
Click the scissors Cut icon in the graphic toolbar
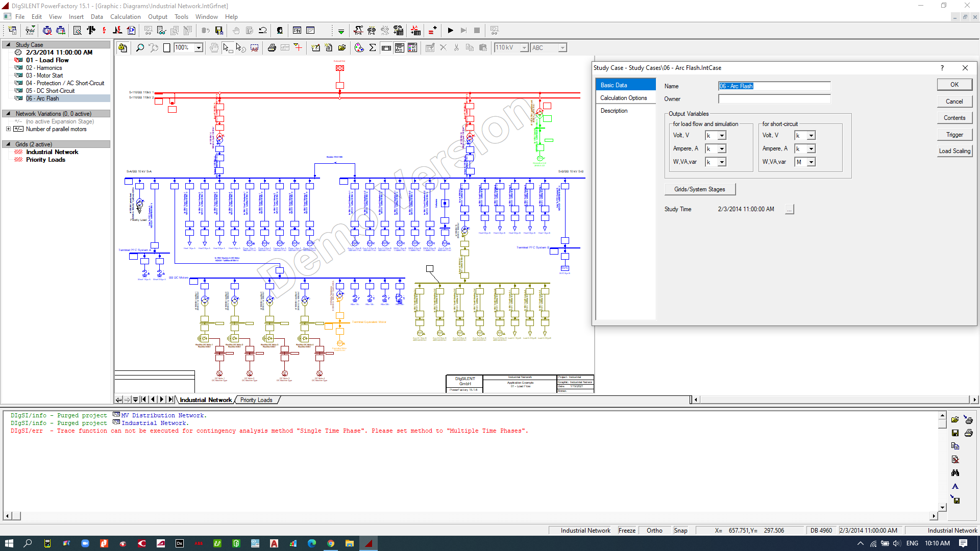(456, 48)
